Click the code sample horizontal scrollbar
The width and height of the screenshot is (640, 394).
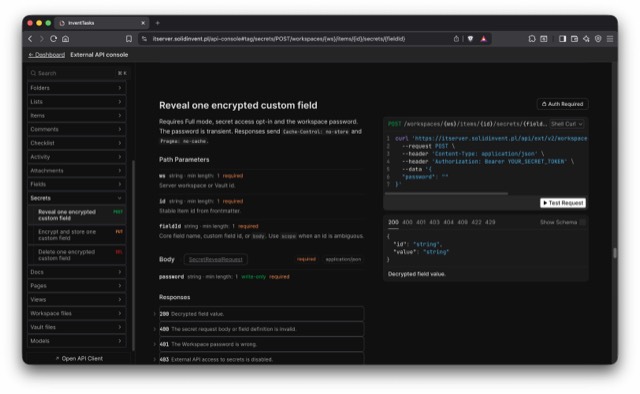pyautogui.click(x=447, y=194)
